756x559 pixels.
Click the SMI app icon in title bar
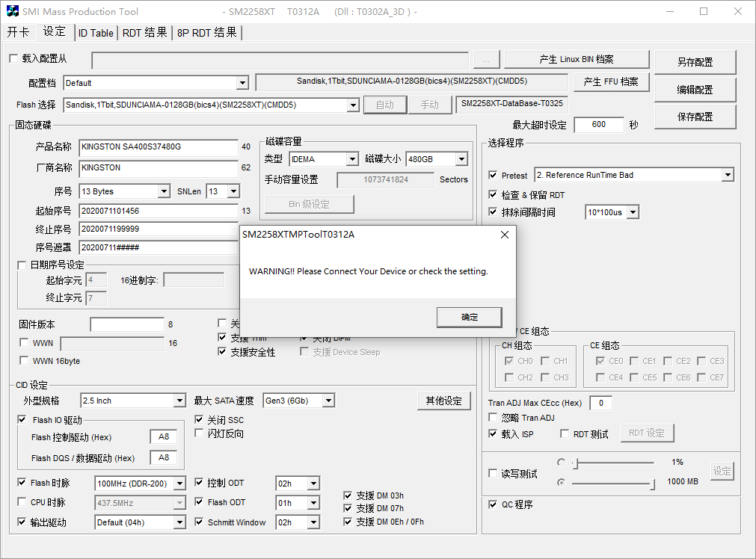[x=13, y=11]
